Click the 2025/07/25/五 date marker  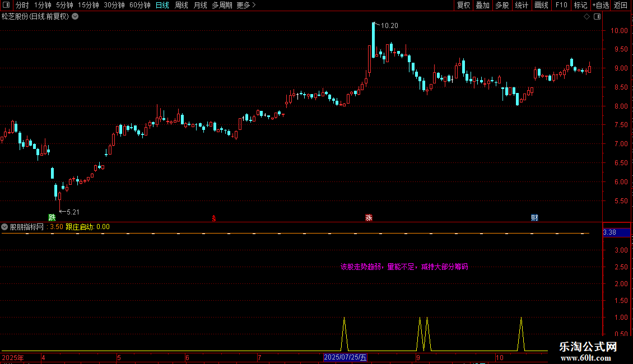(345, 357)
